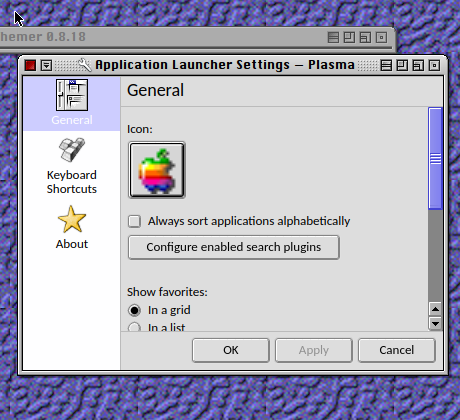
Task: Open the Keyboard Shortcuts page
Action: click(x=72, y=166)
